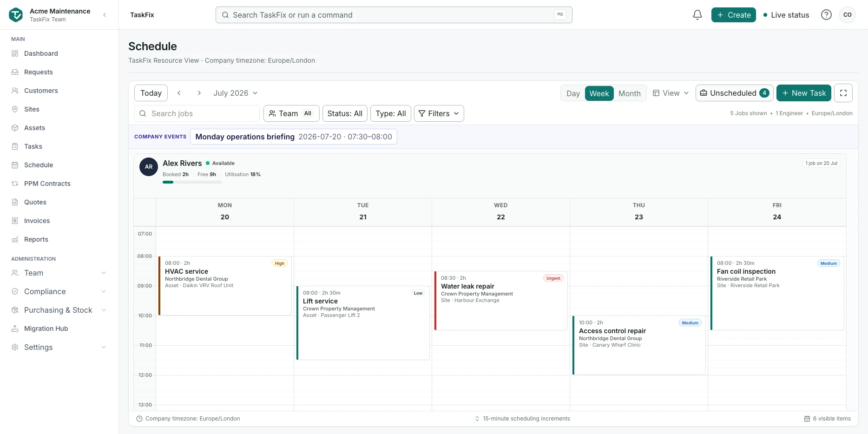Open Invoices page

[59, 221]
